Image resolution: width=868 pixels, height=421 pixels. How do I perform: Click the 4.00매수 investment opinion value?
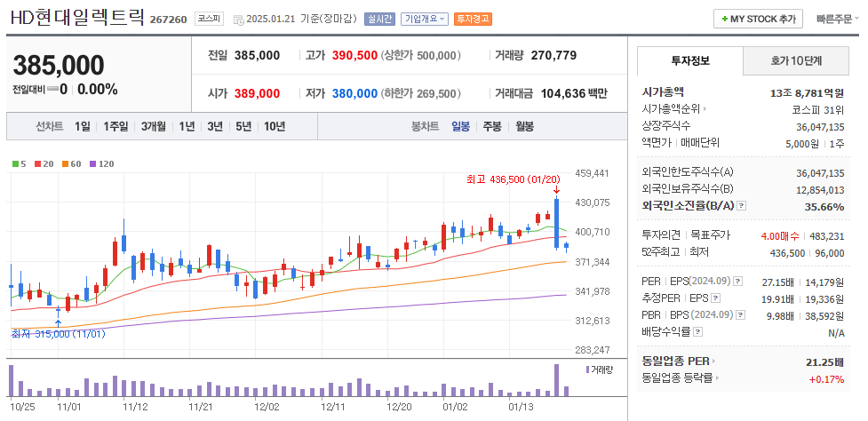tap(780, 236)
